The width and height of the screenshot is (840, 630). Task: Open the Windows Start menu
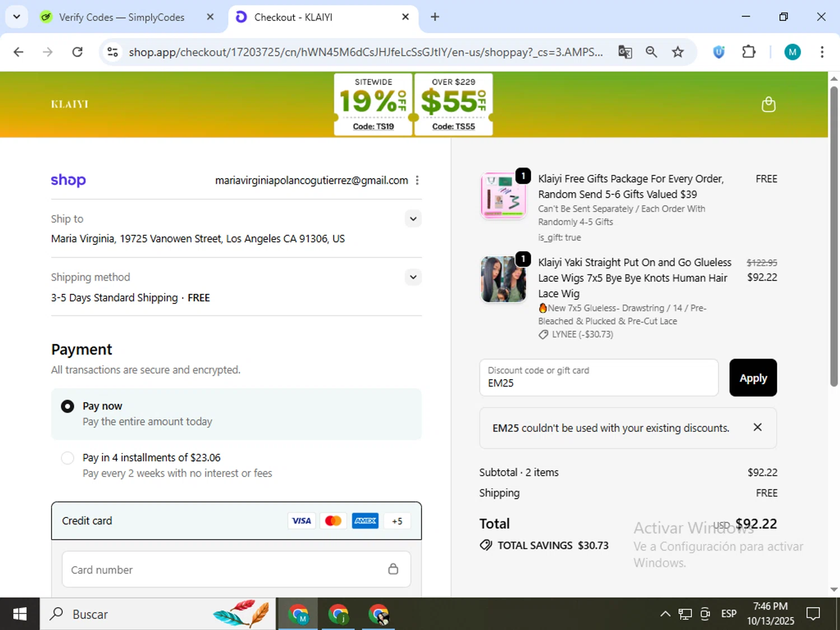pyautogui.click(x=20, y=614)
